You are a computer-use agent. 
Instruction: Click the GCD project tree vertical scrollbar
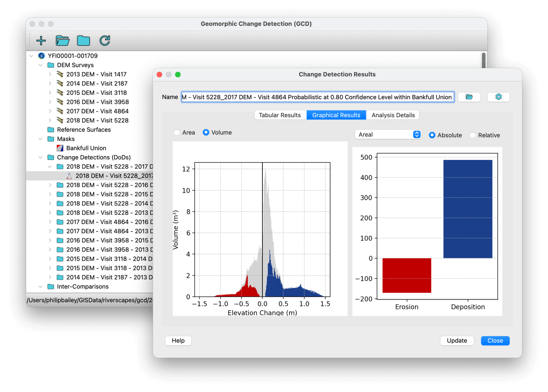point(484,61)
